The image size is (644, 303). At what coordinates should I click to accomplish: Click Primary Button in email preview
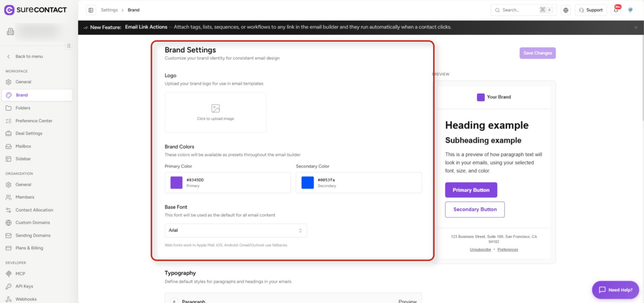coord(471,190)
